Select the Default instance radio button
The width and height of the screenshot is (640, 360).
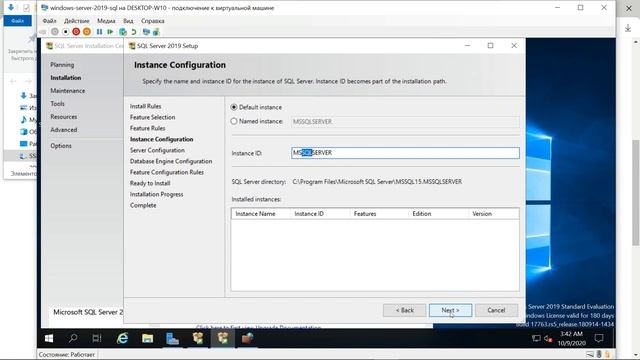[x=234, y=107]
